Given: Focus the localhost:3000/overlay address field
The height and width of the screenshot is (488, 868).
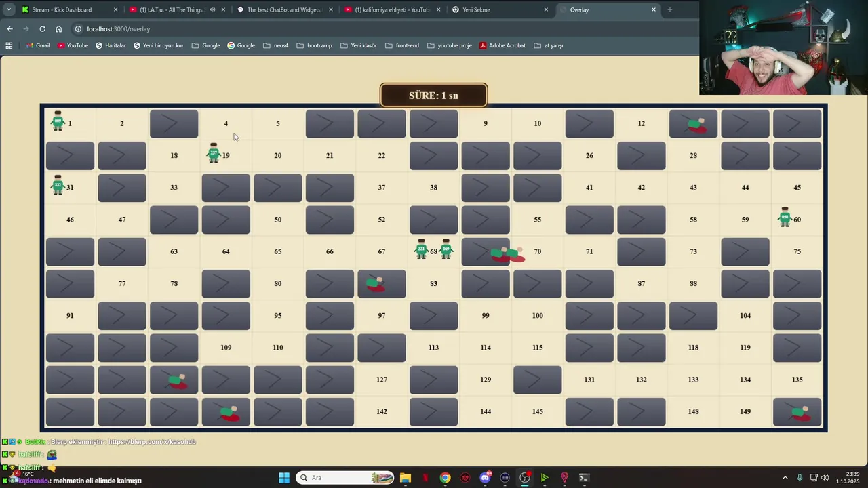Looking at the screenshot, I should pos(119,29).
